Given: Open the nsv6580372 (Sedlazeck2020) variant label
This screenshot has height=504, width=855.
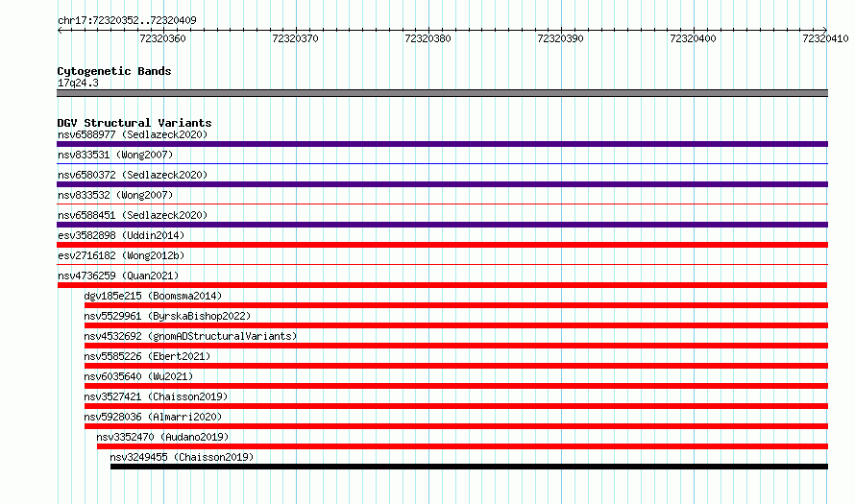Looking at the screenshot, I should (133, 175).
